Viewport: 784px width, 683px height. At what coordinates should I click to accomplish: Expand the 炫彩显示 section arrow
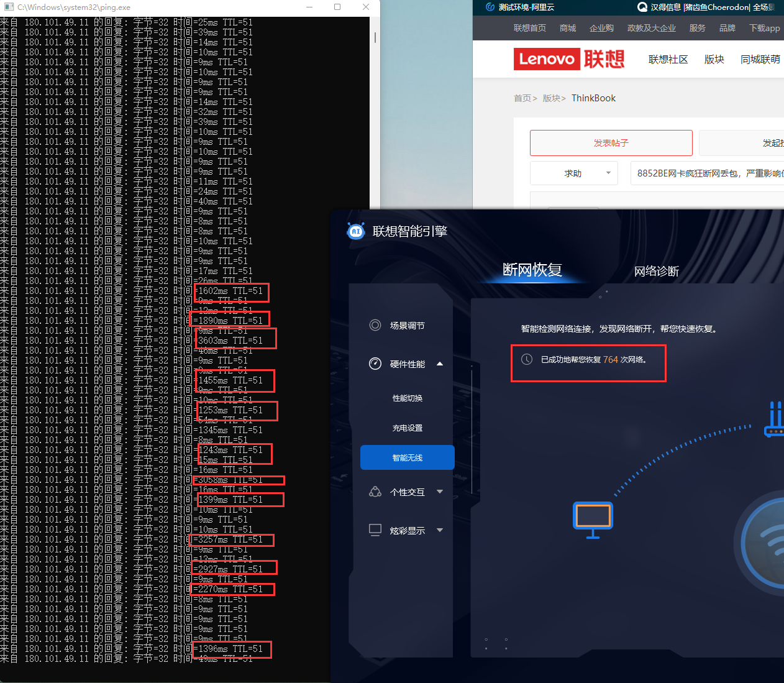(440, 530)
